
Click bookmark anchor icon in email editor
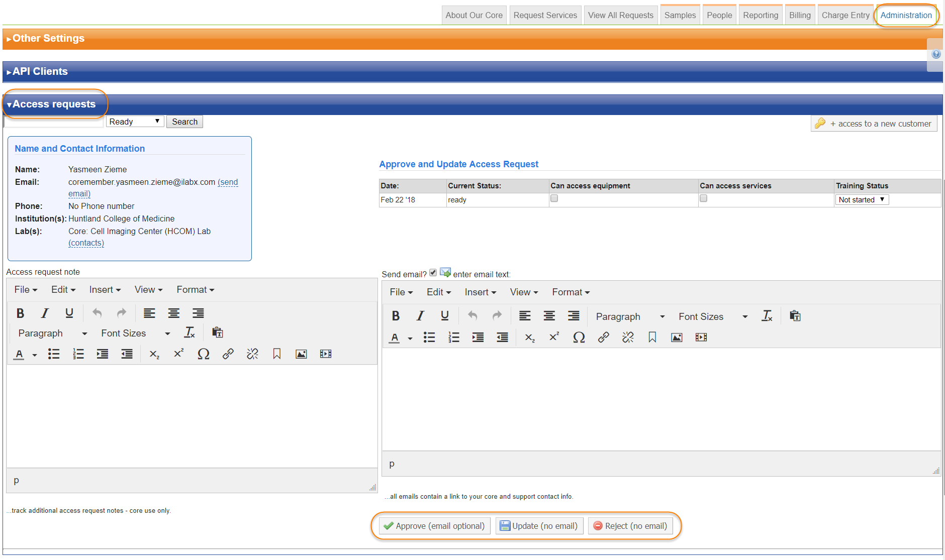pos(652,338)
